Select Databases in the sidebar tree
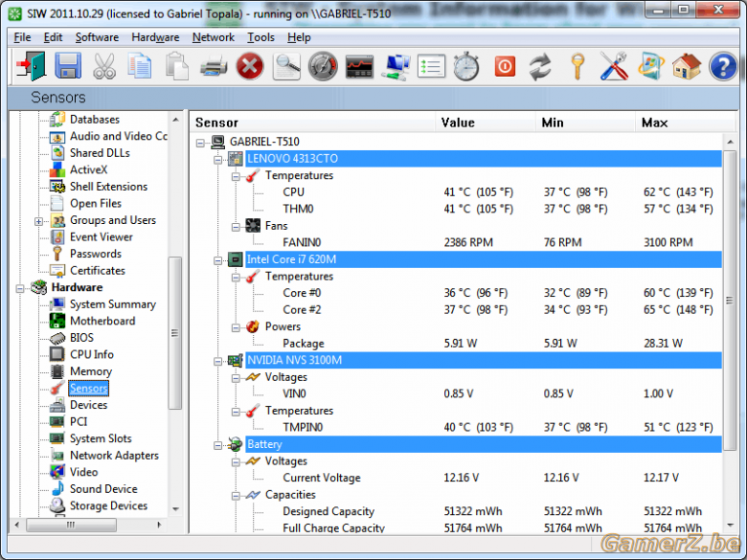This screenshot has width=747, height=560. pyautogui.click(x=94, y=120)
